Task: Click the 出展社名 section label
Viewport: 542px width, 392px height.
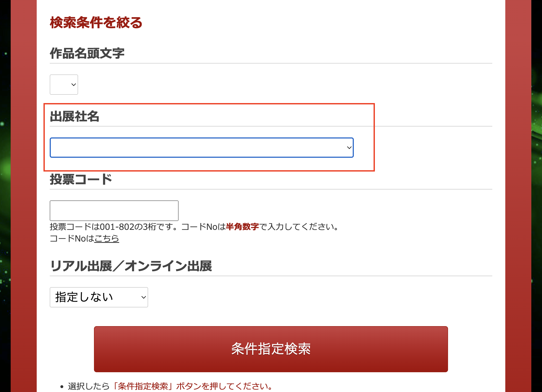Action: coord(74,116)
